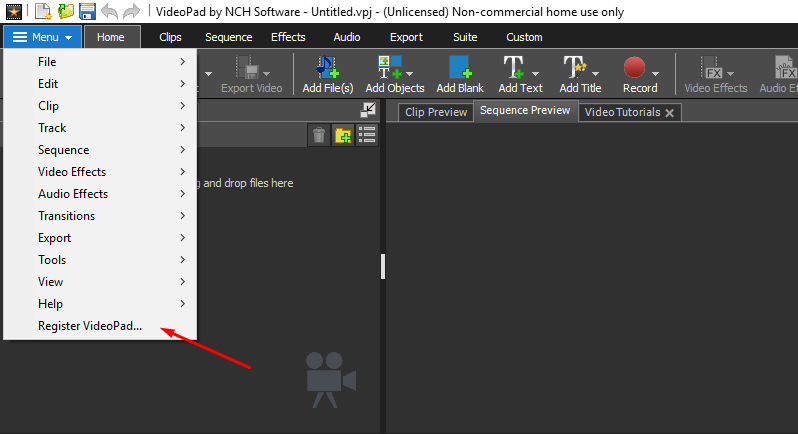The image size is (798, 434).
Task: Expand the Clip submenu
Action: point(100,106)
